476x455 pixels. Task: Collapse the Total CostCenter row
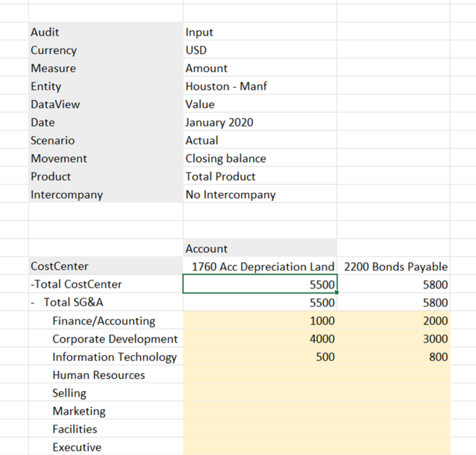pos(32,284)
